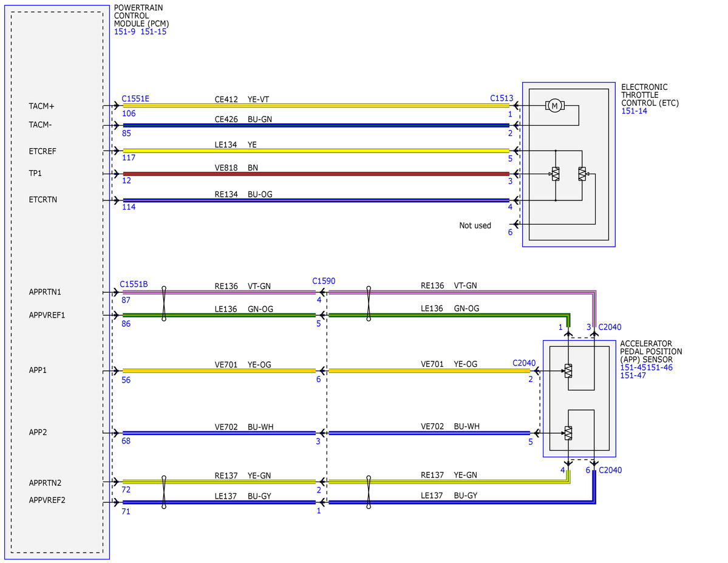Viewport: 728px width, 563px height.
Task: Select connector label C1590
Action: click(x=324, y=281)
